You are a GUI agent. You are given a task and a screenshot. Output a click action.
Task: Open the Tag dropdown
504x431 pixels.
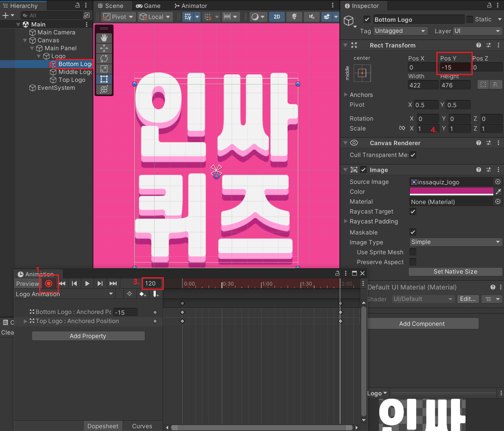tap(401, 31)
